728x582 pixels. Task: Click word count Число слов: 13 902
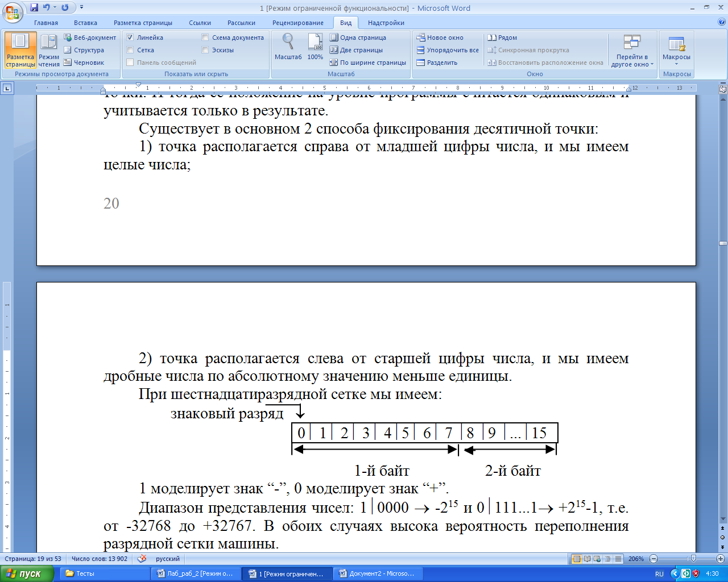(x=100, y=559)
